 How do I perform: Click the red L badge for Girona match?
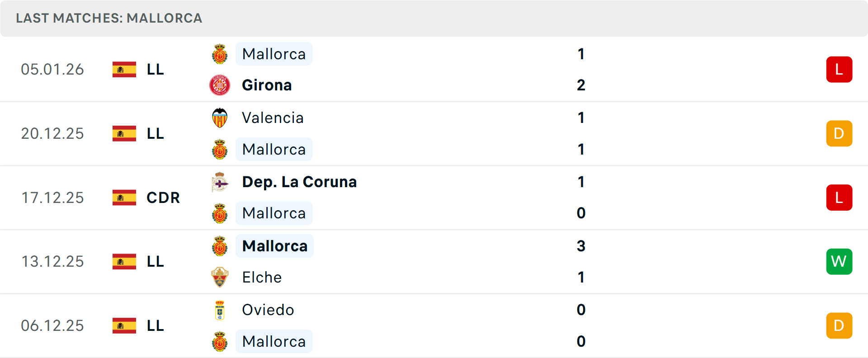pos(839,70)
